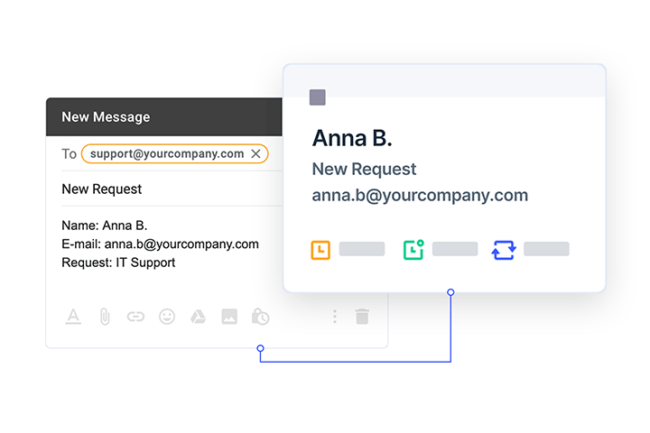Image resolution: width=650 pixels, height=433 pixels.
Task: Click the blue repeat arrows icon
Action: (504, 250)
